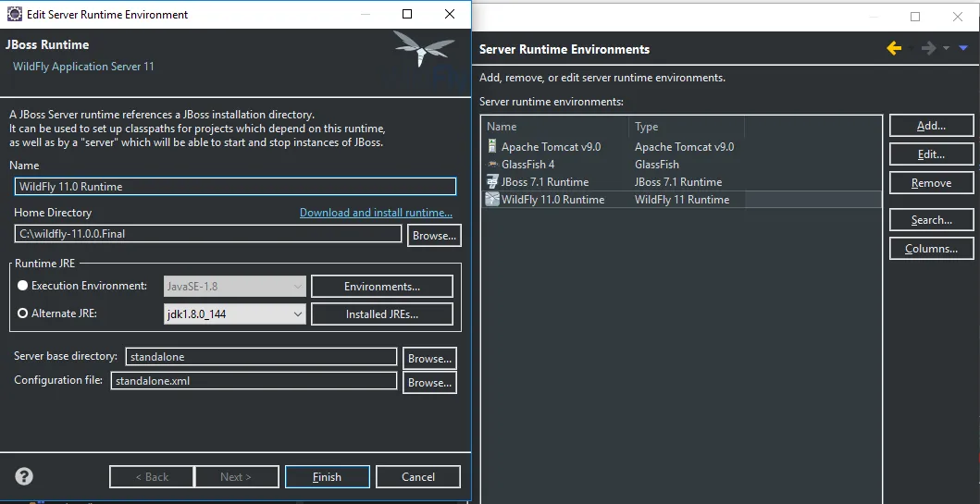
Task: Open the preferences view menu triangle
Action: (x=963, y=48)
